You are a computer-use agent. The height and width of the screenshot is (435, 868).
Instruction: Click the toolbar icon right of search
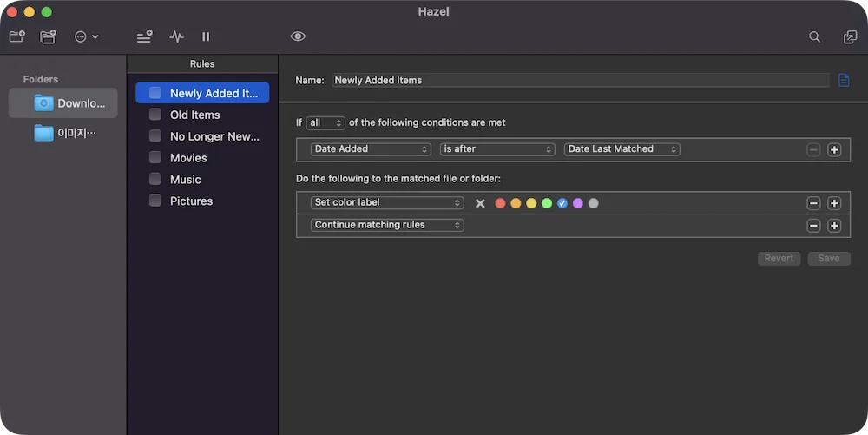click(x=850, y=36)
